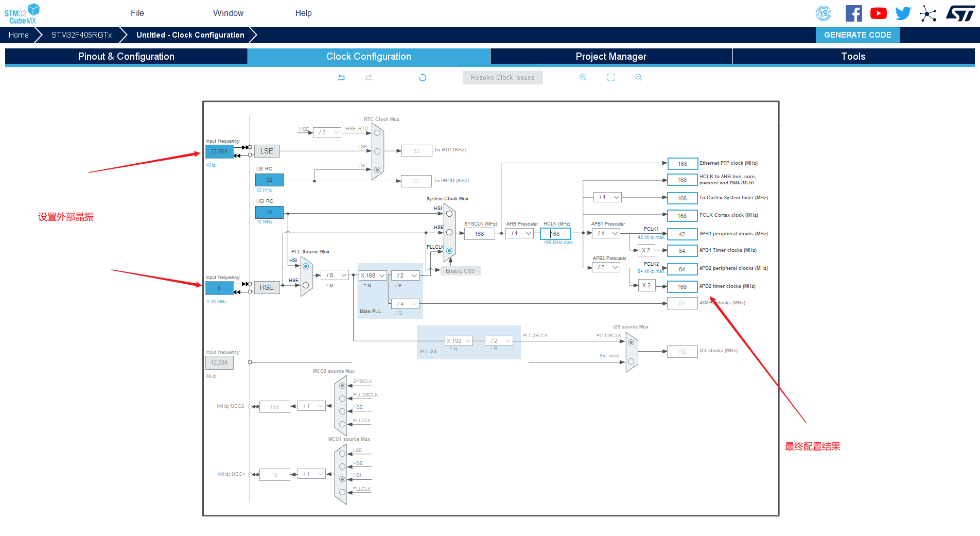Go to Home breadcrumb
980x536 pixels.
pos(19,35)
